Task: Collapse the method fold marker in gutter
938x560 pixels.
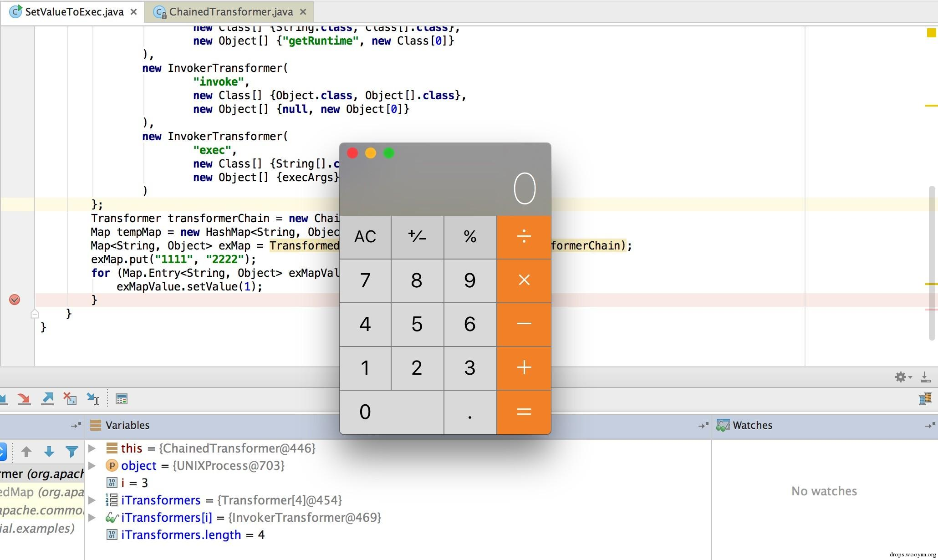Action: click(x=35, y=314)
